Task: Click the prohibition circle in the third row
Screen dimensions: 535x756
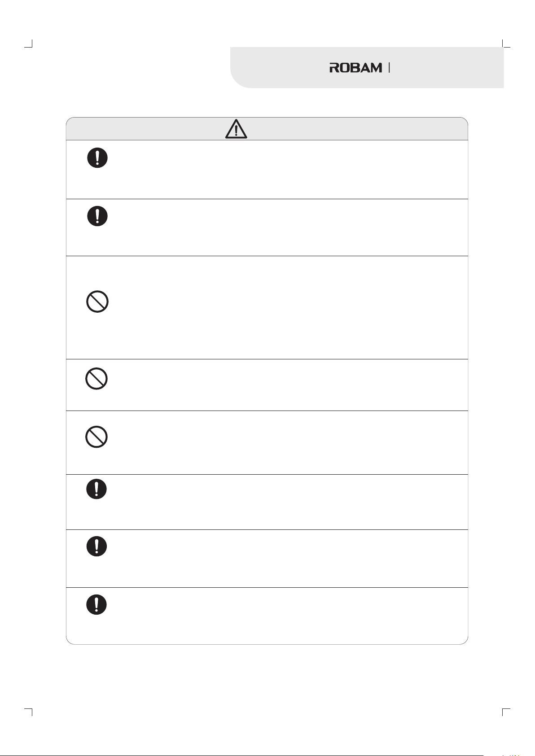Action: tap(97, 302)
